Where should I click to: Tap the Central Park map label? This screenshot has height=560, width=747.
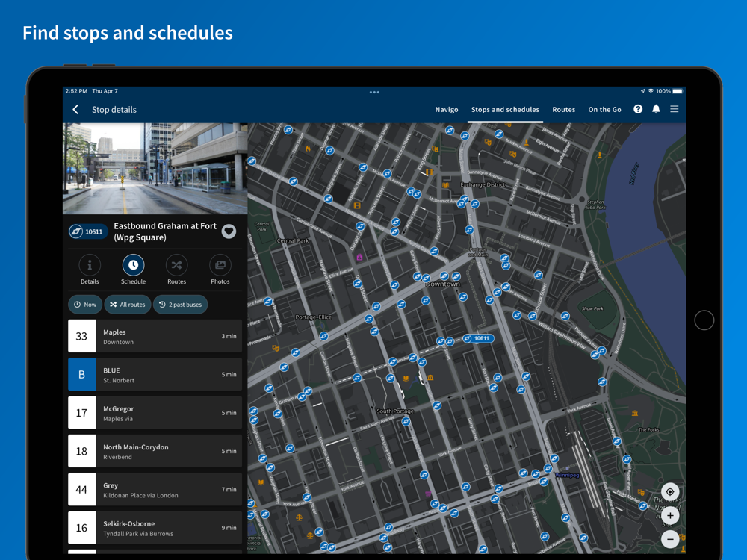coord(293,241)
